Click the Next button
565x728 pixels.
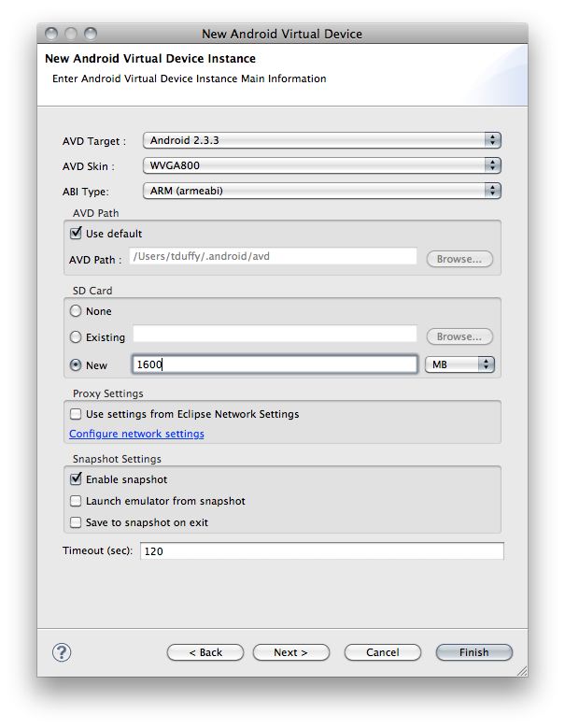click(290, 652)
